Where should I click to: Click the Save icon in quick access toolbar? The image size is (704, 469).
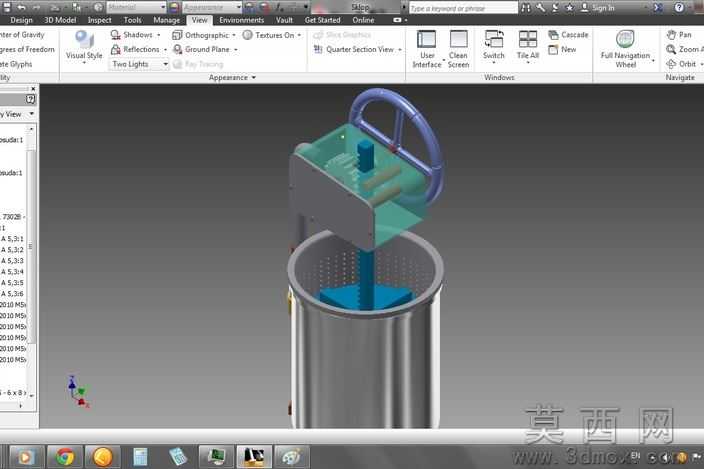click(6, 7)
